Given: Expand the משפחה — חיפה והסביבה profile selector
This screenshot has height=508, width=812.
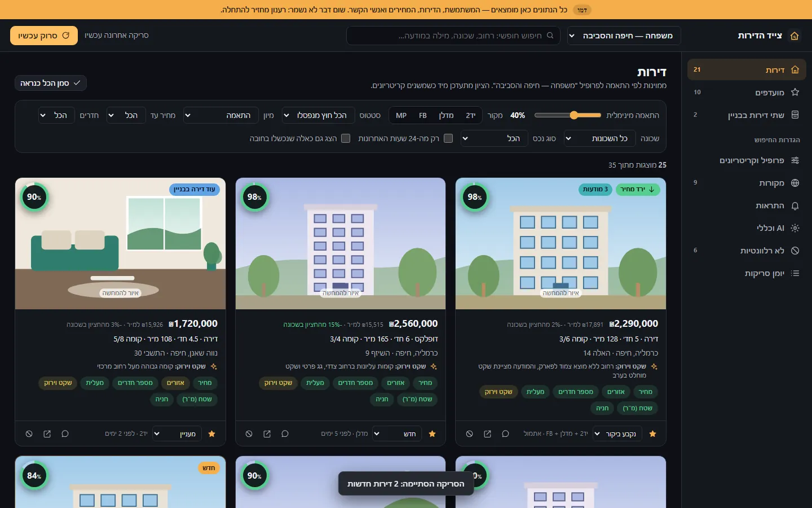Looking at the screenshot, I should pyautogui.click(x=624, y=36).
